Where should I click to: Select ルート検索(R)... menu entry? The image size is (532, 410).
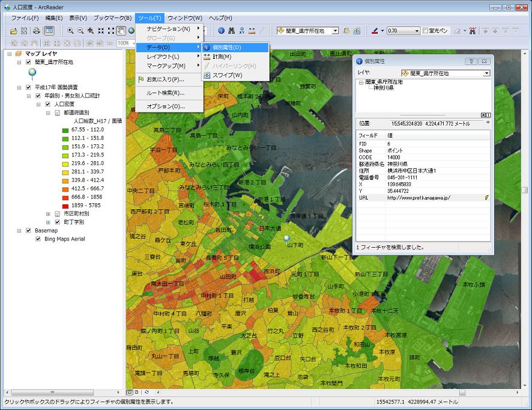[169, 93]
